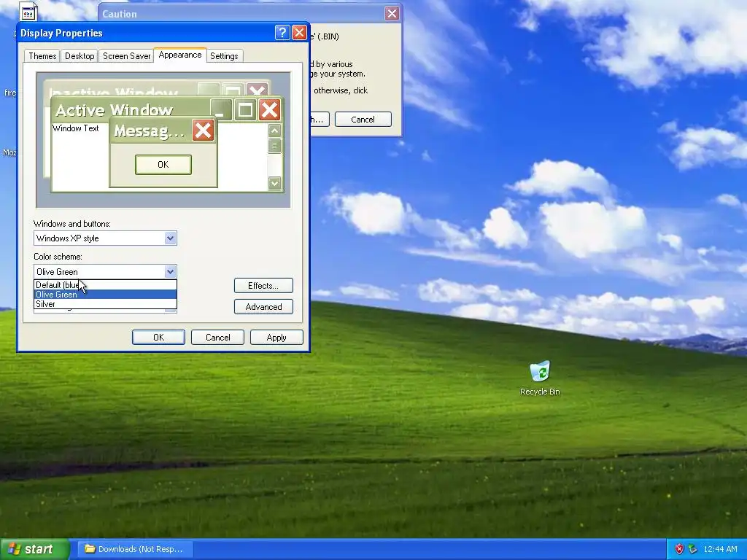This screenshot has height=560, width=747.
Task: Choose Olive Green from the color scheme list
Action: 105,295
